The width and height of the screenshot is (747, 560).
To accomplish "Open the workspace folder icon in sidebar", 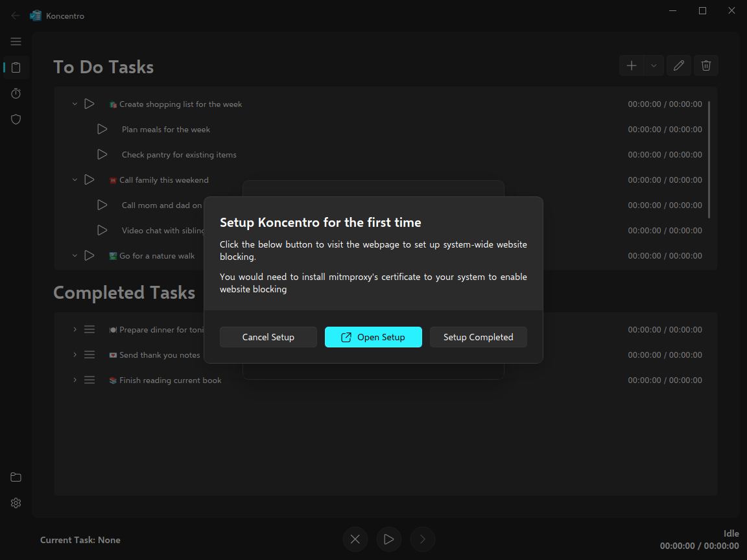I will [x=16, y=477].
